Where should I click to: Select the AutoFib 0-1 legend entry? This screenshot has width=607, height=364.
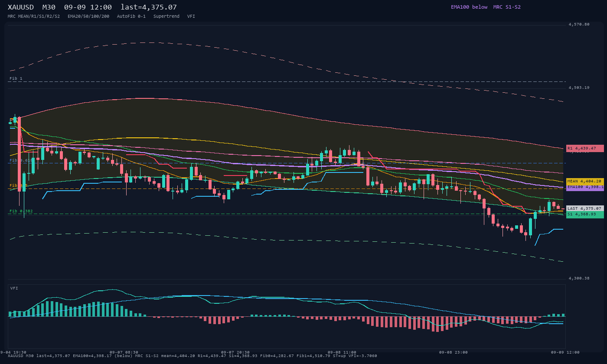point(131,16)
